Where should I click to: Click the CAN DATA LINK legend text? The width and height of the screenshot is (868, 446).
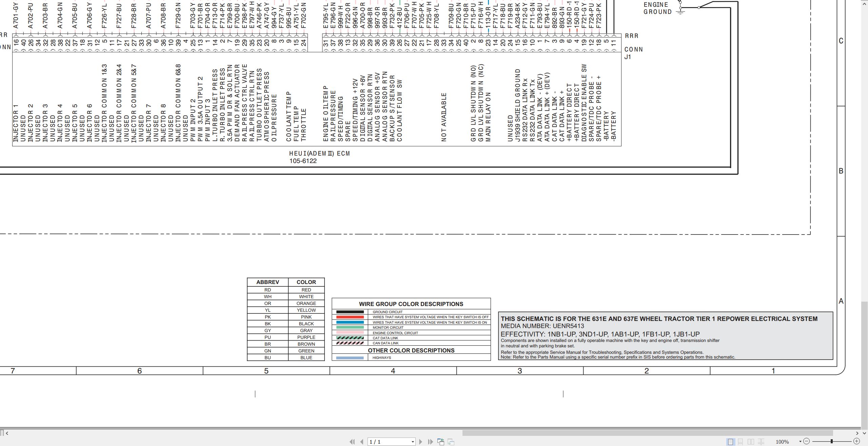pyautogui.click(x=385, y=343)
